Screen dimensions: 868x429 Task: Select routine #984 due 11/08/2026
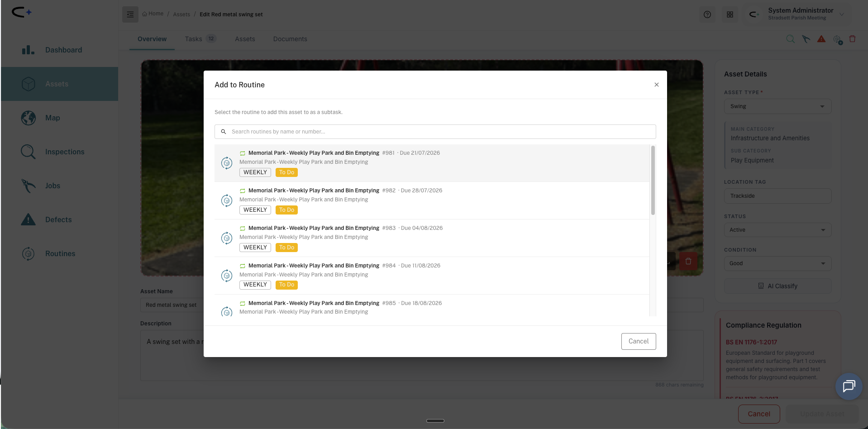[432, 276]
